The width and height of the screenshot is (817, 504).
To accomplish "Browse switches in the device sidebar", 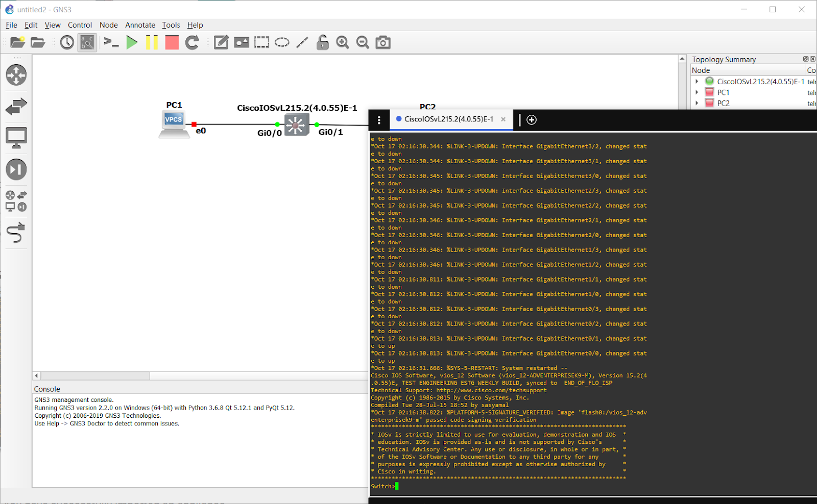I will [x=16, y=107].
